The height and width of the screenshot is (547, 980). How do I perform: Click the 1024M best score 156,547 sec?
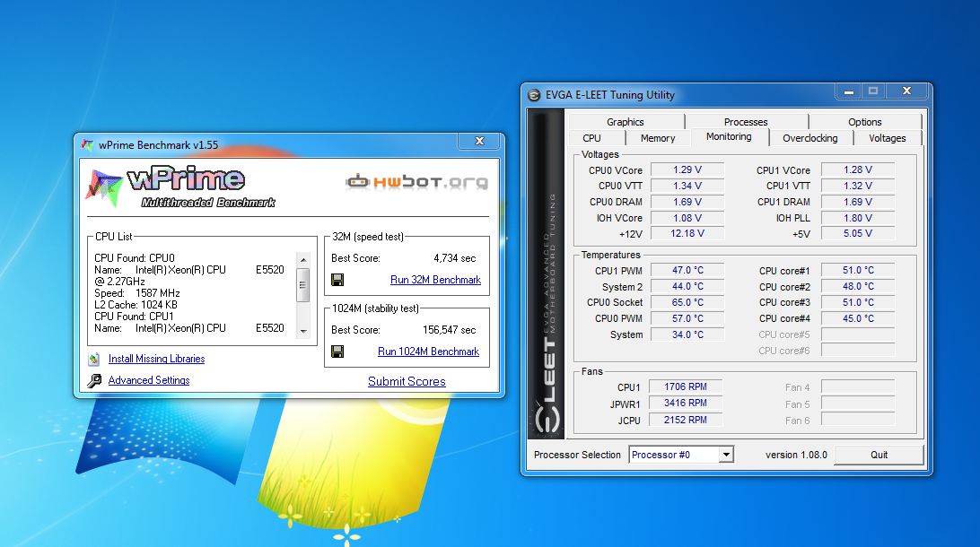click(x=449, y=330)
